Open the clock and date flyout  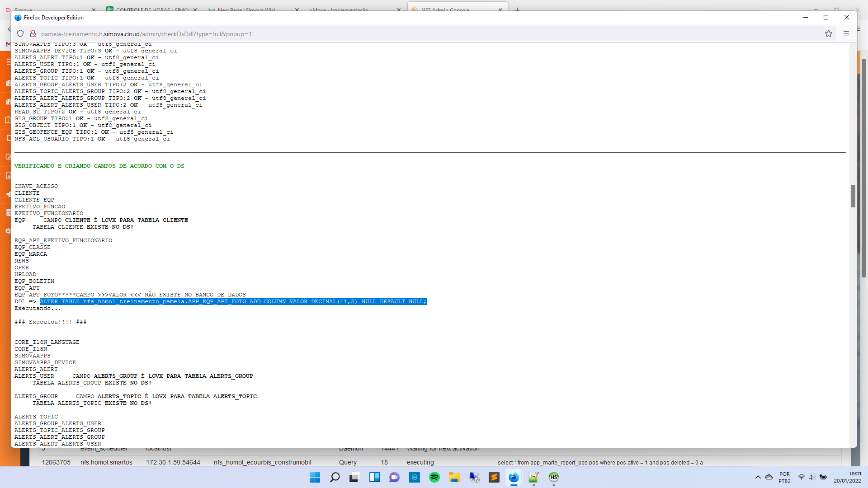click(x=847, y=478)
